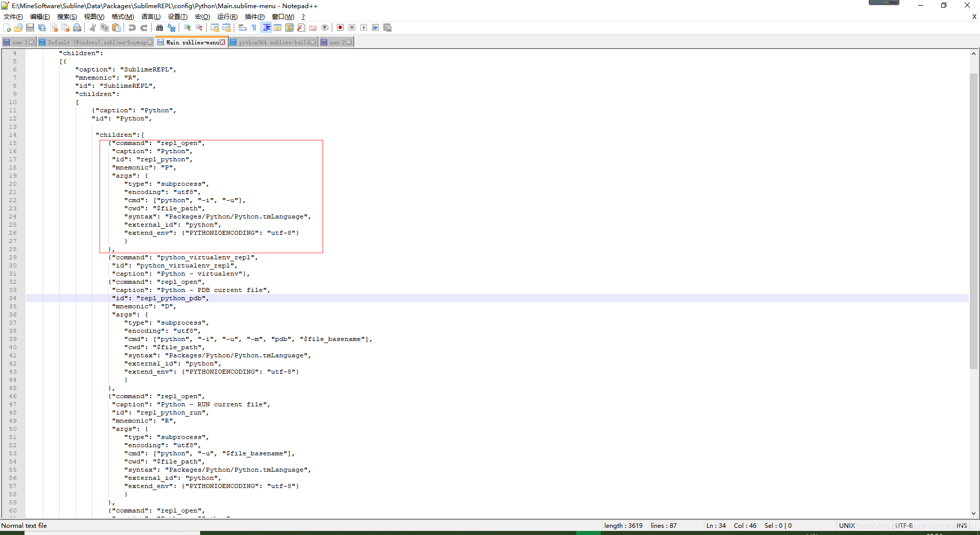Image resolution: width=980 pixels, height=535 pixels.
Task: Cut selection with the scissors icon
Action: point(93,28)
